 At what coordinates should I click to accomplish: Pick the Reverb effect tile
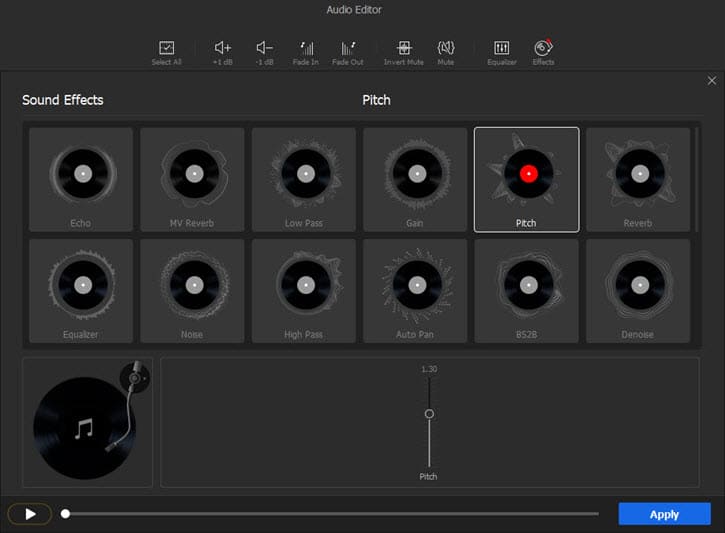[638, 179]
